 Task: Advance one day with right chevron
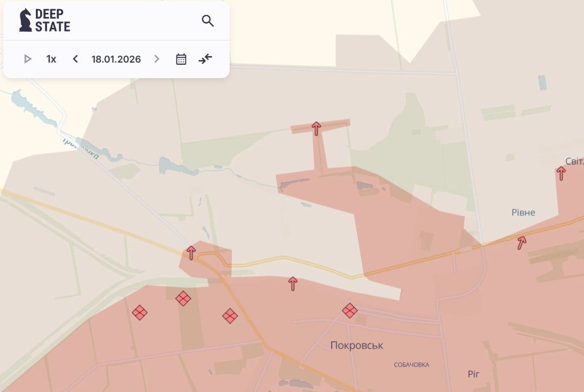coord(156,59)
